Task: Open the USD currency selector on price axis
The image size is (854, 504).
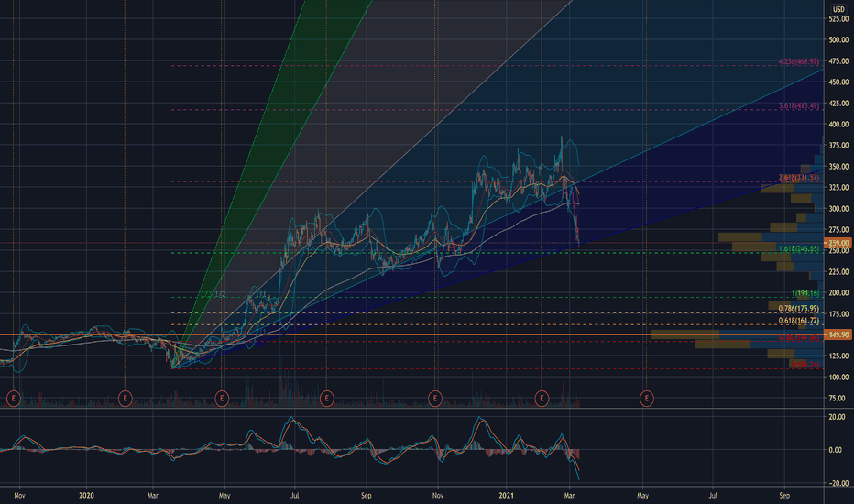Action: click(838, 9)
